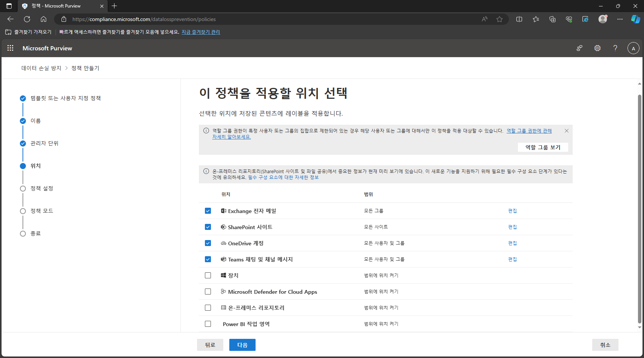Uncheck the Exchange 전자 메일 checkbox
The height and width of the screenshot is (358, 644).
click(208, 211)
